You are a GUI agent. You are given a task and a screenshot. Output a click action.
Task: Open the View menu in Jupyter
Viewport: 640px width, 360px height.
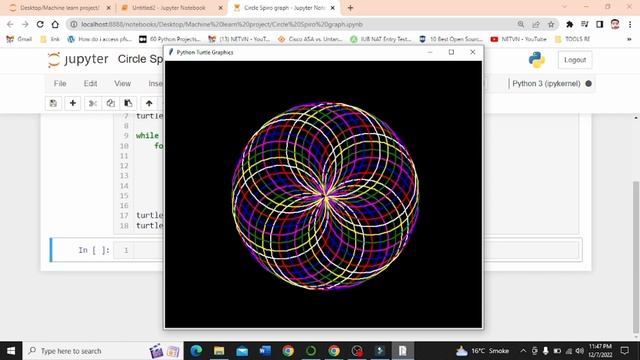(x=122, y=83)
